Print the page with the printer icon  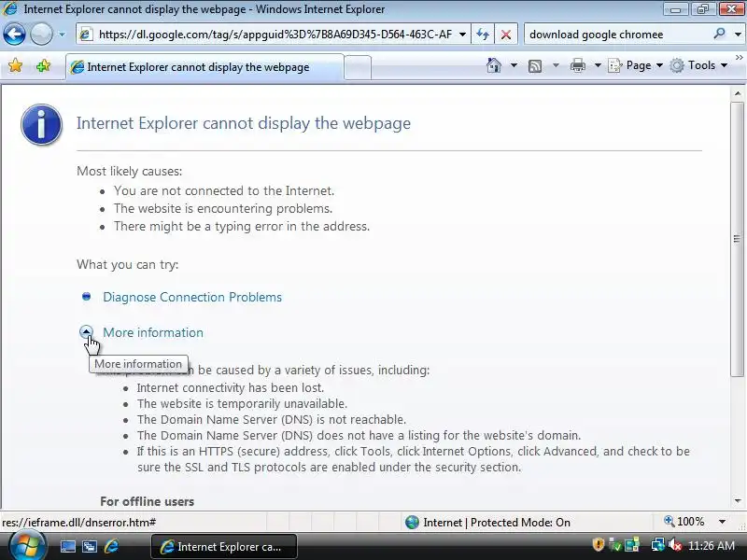tap(578, 65)
